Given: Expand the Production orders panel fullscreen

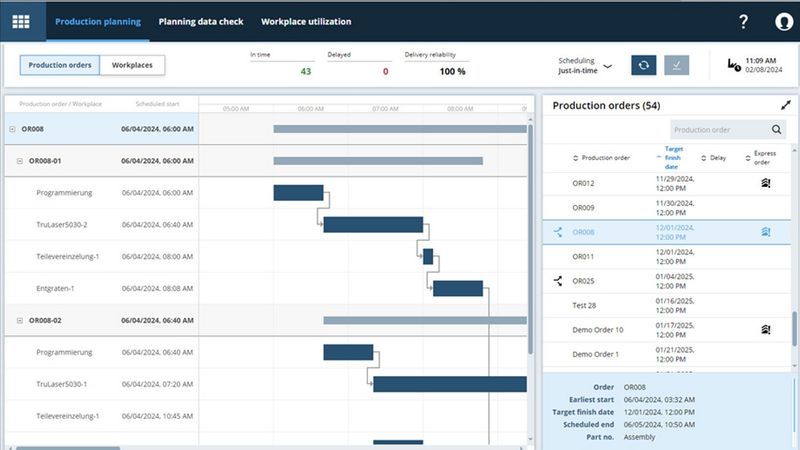Looking at the screenshot, I should [x=786, y=105].
